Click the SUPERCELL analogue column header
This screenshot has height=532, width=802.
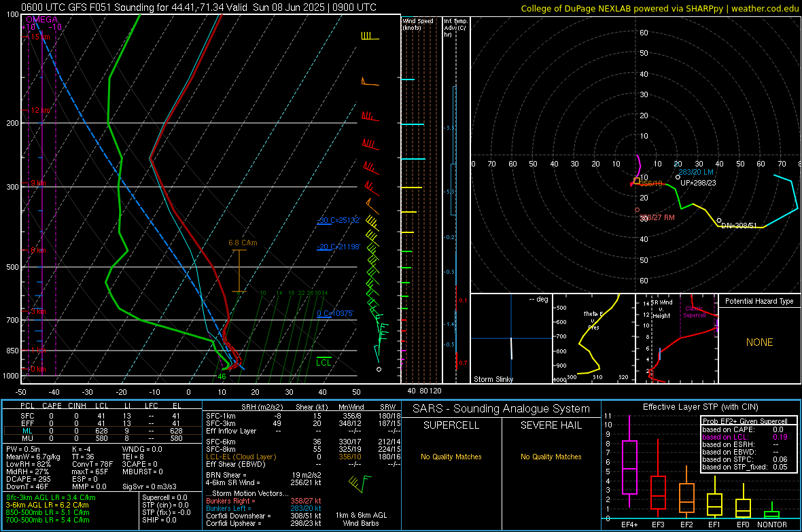(x=451, y=425)
